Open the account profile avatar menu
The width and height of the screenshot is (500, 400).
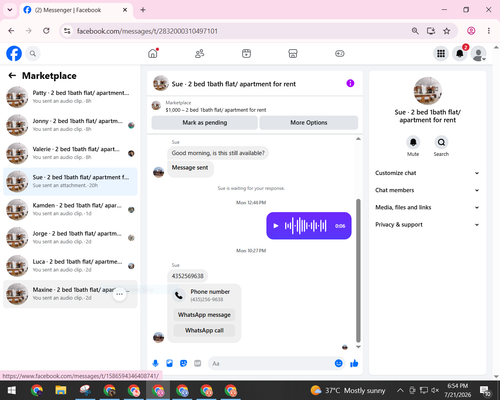click(478, 54)
